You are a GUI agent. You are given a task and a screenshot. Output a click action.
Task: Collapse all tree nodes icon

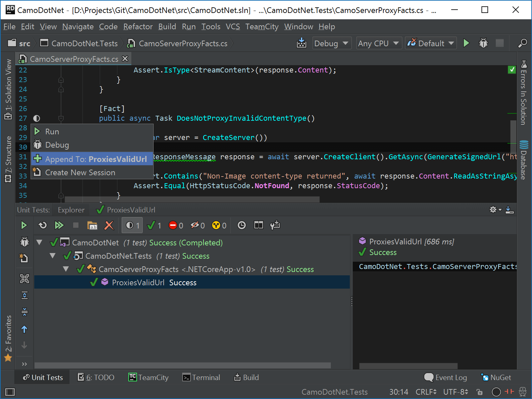[25, 312]
